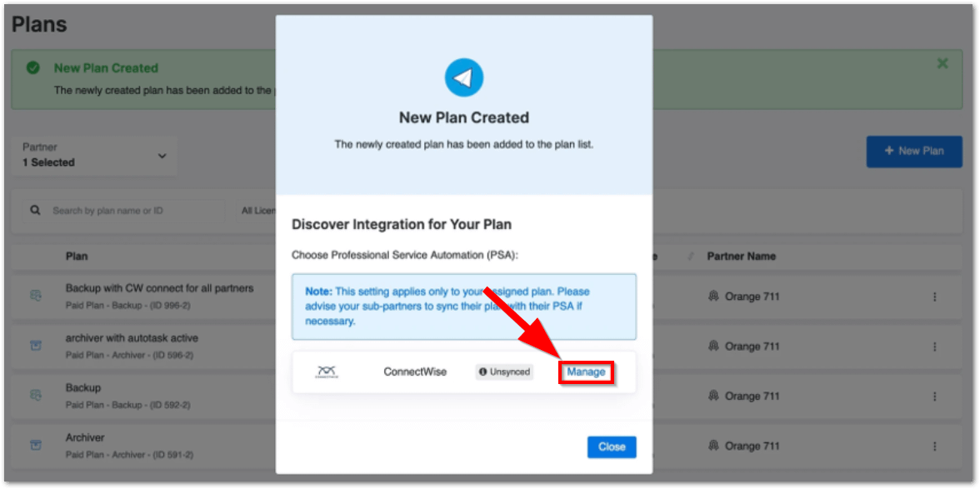Click the paper plane icon in dialog
This screenshot has width=980, height=489.
(x=464, y=78)
